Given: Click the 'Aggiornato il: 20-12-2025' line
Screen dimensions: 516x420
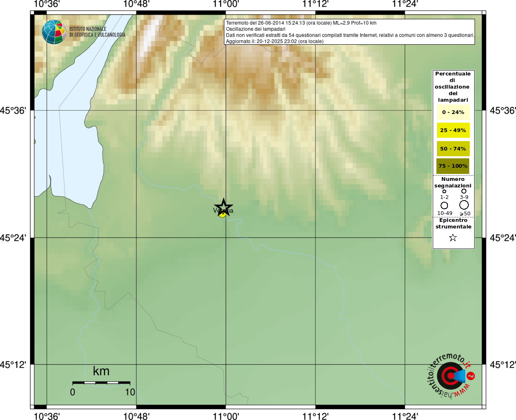Looking at the screenshot, I should tap(274, 41).
